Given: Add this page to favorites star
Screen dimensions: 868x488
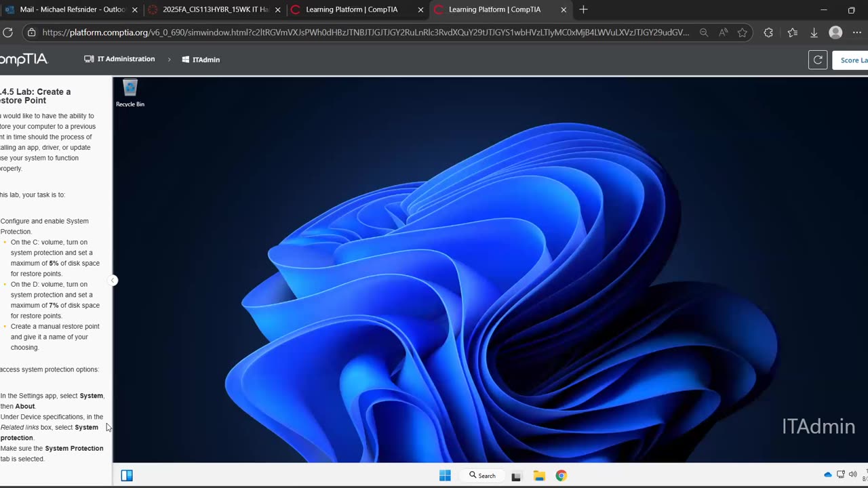Looking at the screenshot, I should click(743, 33).
